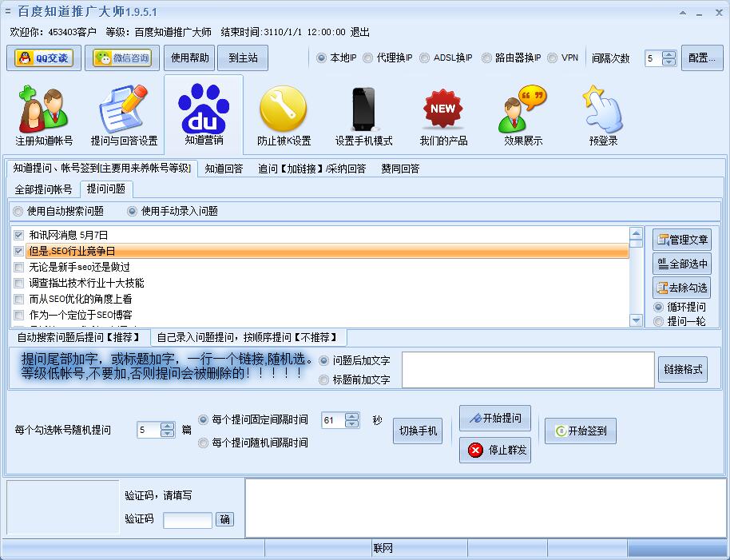Increase the 间隔次数 spinner value
This screenshot has height=560, width=730.
[669, 55]
